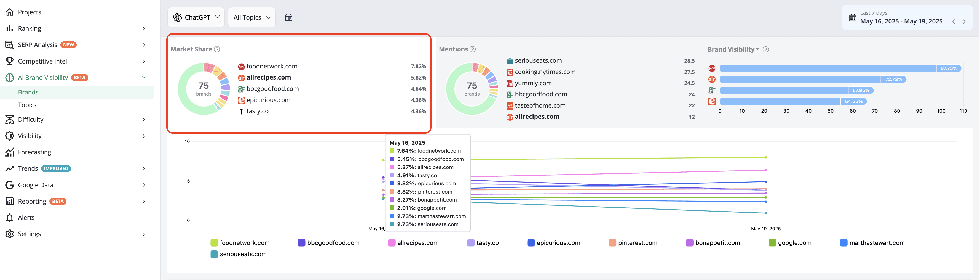
Task: Click the Mentions help icon
Action: (x=473, y=49)
